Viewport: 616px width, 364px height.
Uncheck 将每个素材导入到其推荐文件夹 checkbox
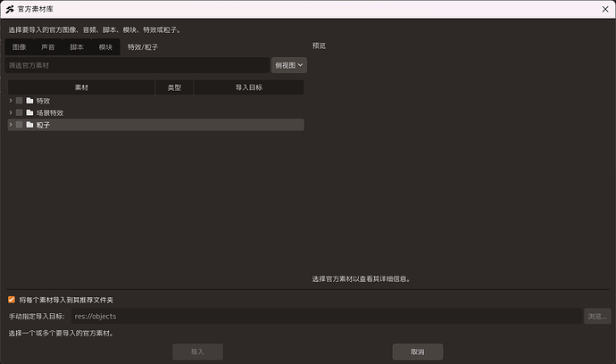(12, 300)
